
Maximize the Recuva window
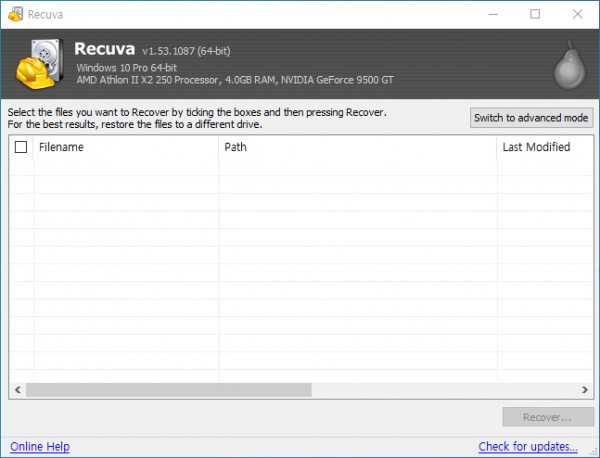(x=535, y=15)
